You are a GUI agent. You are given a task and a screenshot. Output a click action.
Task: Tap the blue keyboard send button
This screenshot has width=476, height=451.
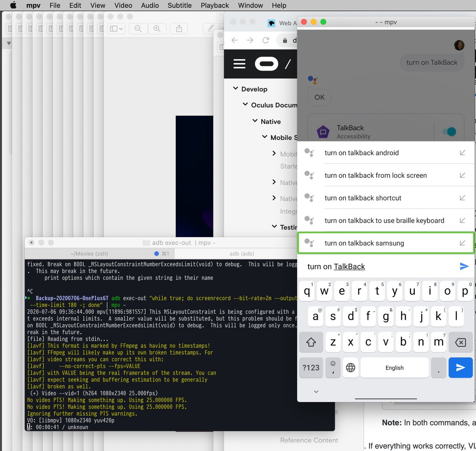point(461,368)
